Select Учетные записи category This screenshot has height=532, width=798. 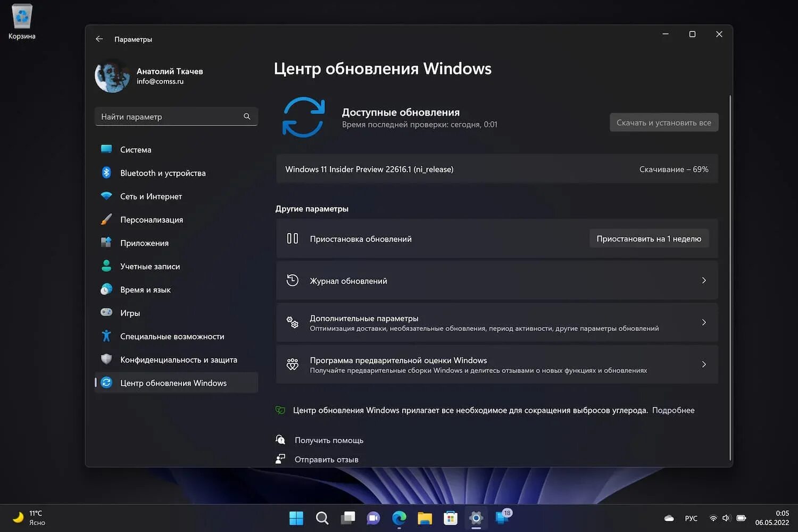pyautogui.click(x=176, y=267)
